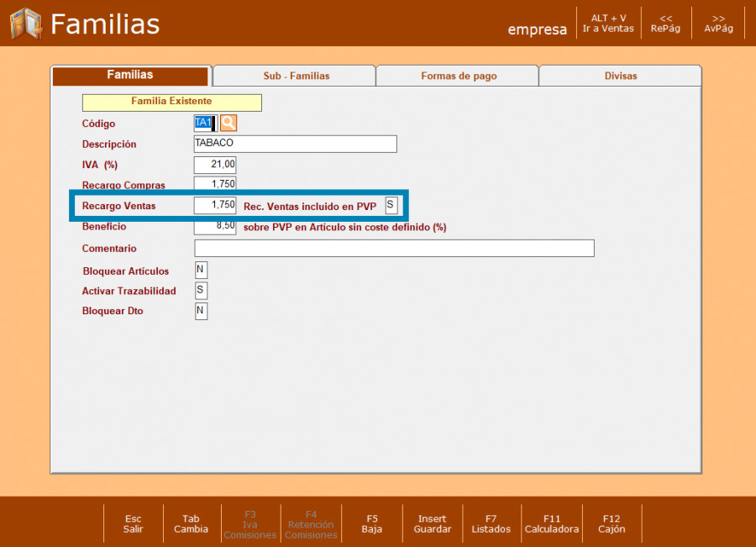Switch to the Sub - Familias tab

296,76
